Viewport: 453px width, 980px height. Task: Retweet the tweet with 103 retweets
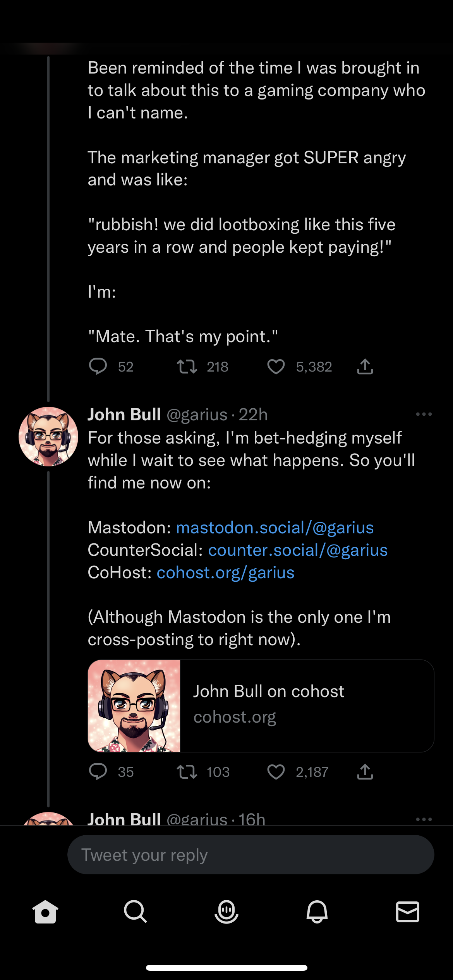(187, 772)
